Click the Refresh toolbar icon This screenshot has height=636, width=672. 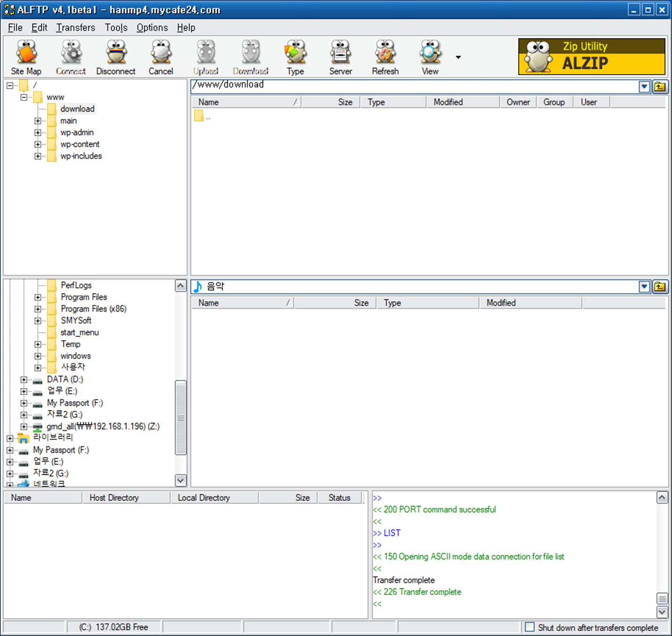(385, 57)
